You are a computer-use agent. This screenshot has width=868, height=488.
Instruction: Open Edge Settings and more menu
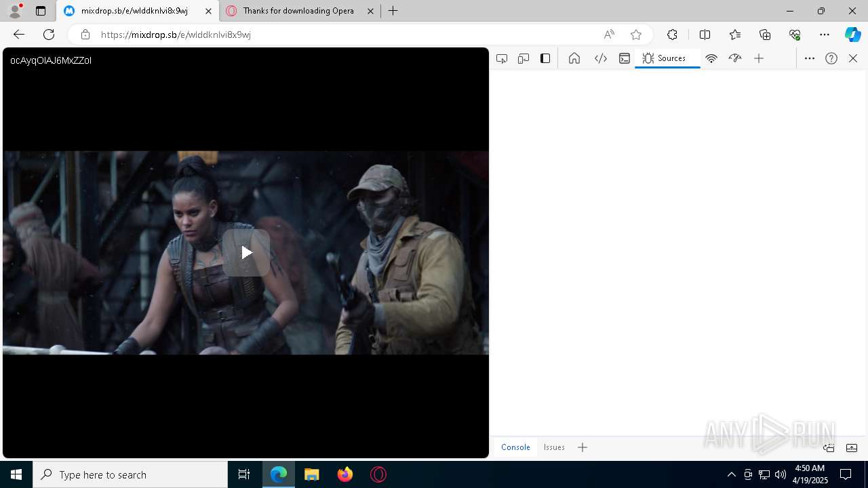tap(825, 35)
